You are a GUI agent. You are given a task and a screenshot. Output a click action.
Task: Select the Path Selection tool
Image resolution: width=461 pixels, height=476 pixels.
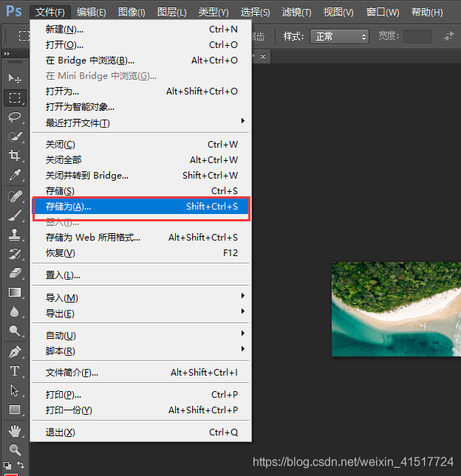(x=15, y=390)
